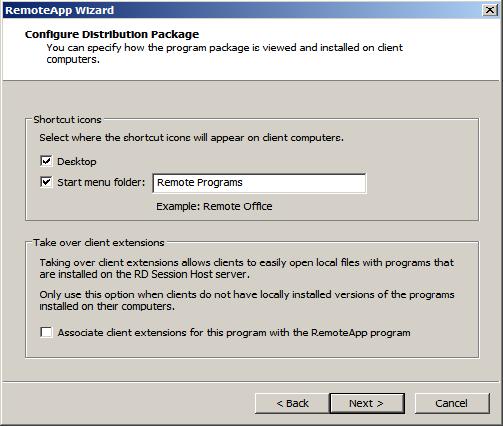
Task: Uncheck the Desktop shortcut checkbox
Action: point(46,161)
